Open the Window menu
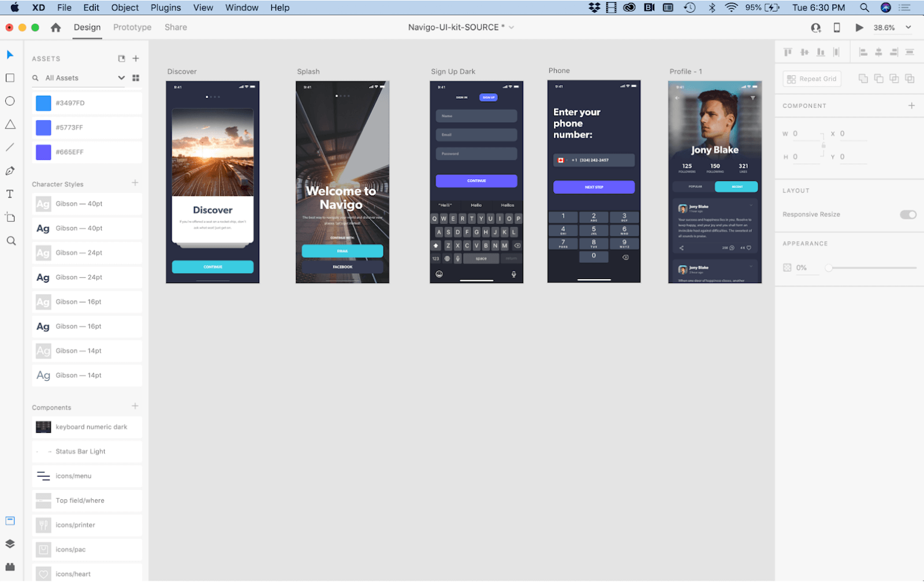924x583 pixels. [x=241, y=8]
